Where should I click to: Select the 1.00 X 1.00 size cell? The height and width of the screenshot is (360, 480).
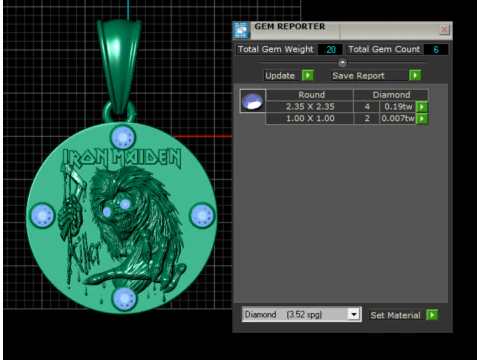tap(310, 118)
